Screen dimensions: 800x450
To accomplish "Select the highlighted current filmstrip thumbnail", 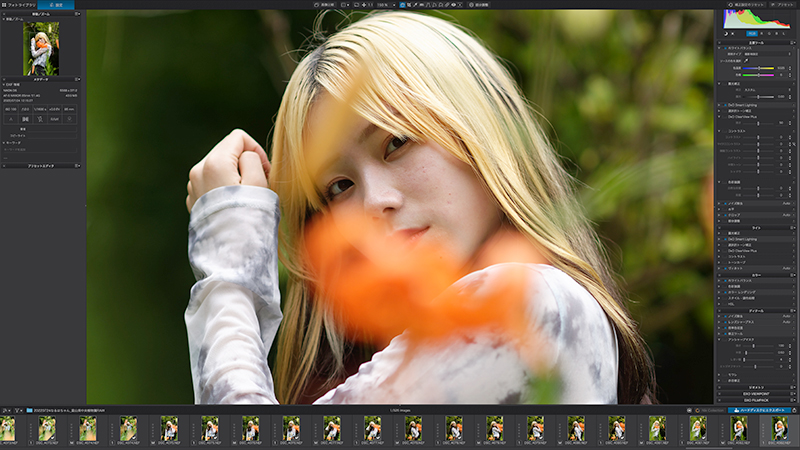I will pos(779,429).
